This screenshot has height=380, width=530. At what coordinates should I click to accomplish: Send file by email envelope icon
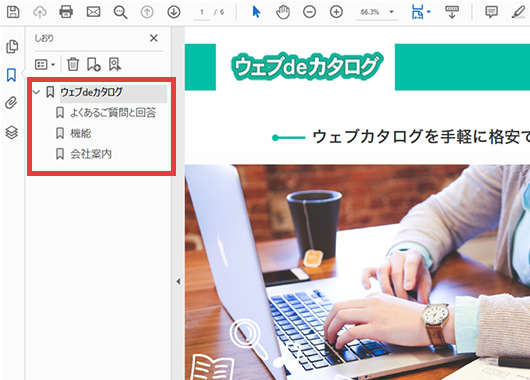pyautogui.click(x=93, y=12)
